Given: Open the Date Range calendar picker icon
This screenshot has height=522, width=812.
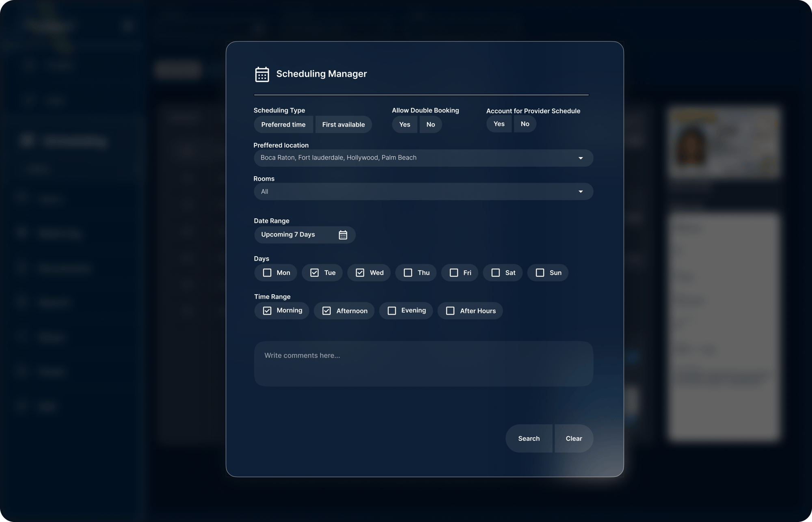Looking at the screenshot, I should [343, 235].
